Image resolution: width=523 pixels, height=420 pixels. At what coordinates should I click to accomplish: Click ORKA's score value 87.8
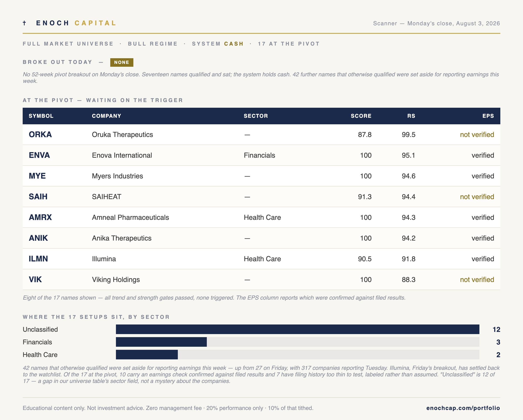(365, 135)
